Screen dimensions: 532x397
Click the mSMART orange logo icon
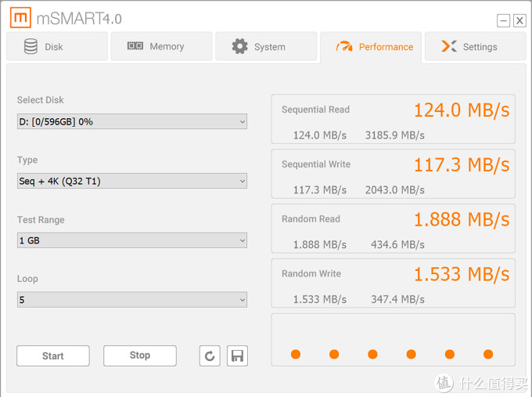(23, 17)
